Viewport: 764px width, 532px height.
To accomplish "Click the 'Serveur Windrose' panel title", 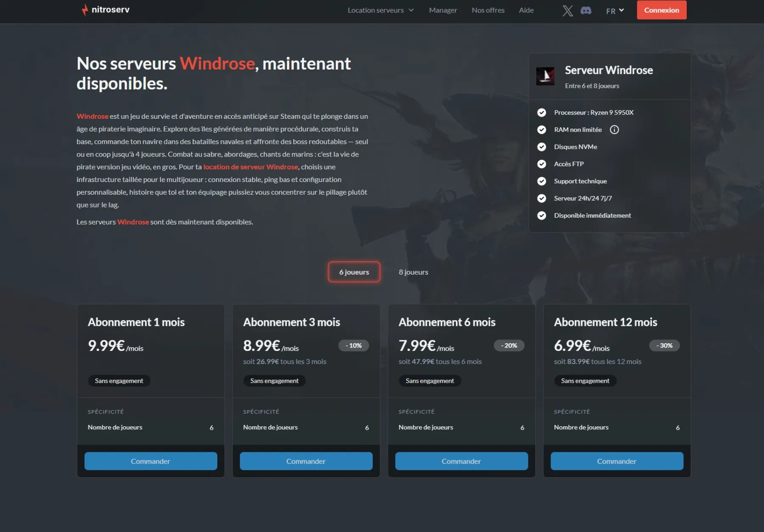I will (x=609, y=70).
